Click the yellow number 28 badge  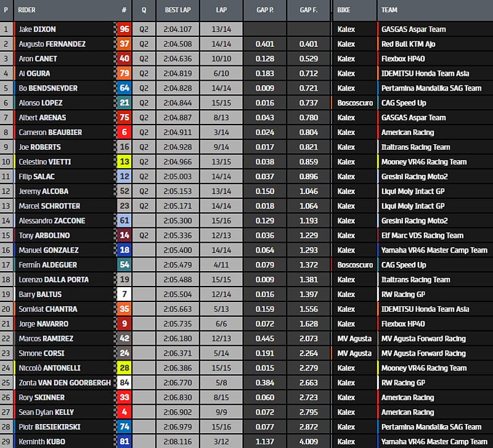124,368
